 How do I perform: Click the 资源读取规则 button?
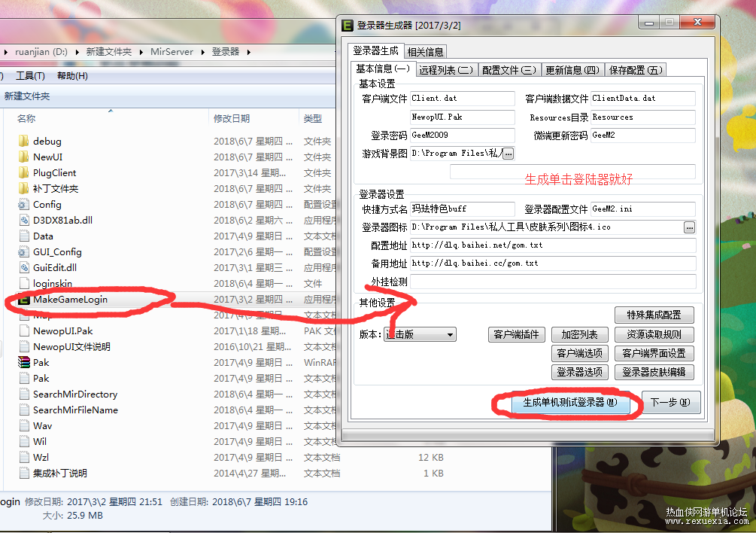coord(654,334)
